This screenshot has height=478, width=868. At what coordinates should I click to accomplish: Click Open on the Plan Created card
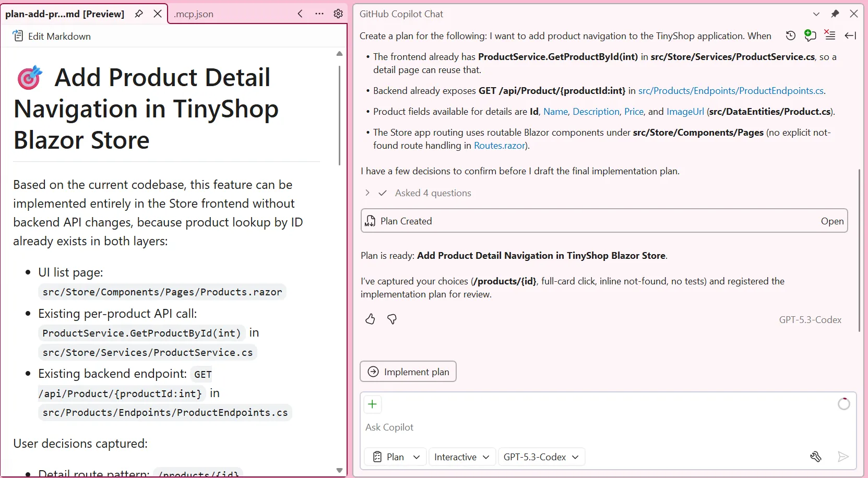[x=832, y=221]
